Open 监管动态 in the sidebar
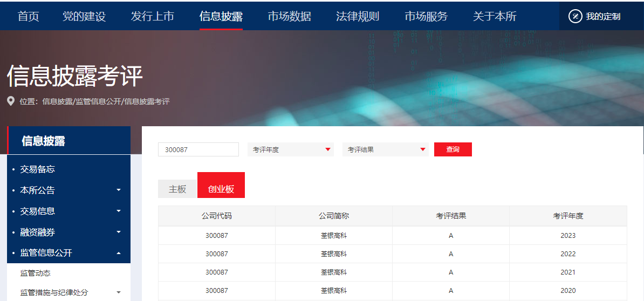644x301 pixels. pyautogui.click(x=35, y=273)
